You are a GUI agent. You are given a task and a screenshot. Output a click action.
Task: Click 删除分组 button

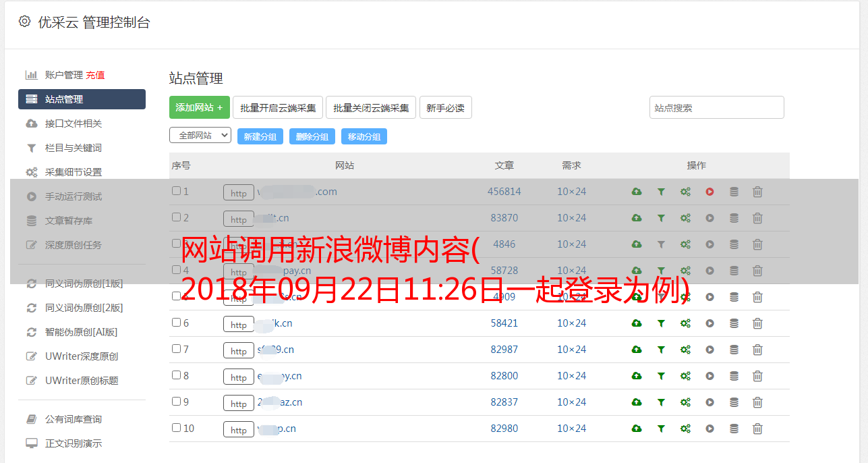[x=312, y=136]
